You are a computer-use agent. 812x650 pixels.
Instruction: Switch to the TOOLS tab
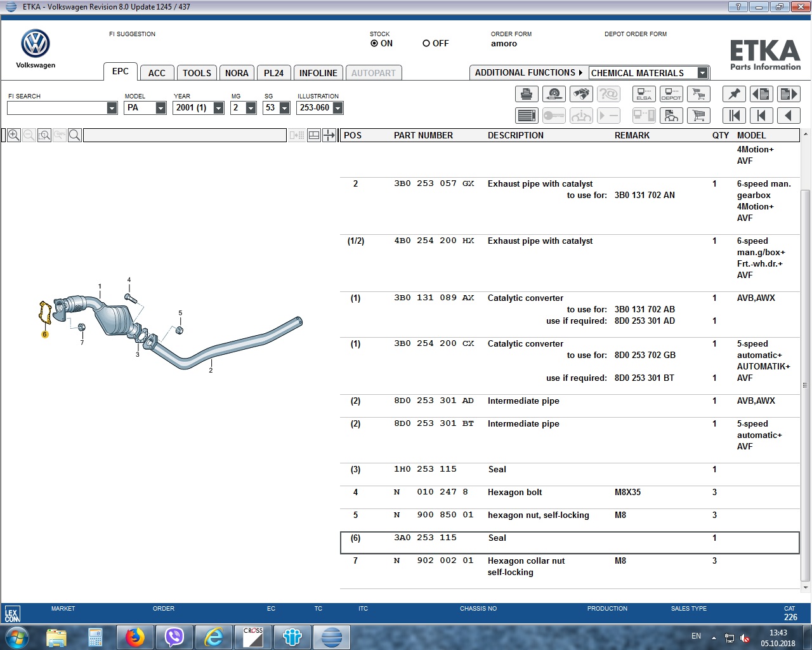[197, 73]
